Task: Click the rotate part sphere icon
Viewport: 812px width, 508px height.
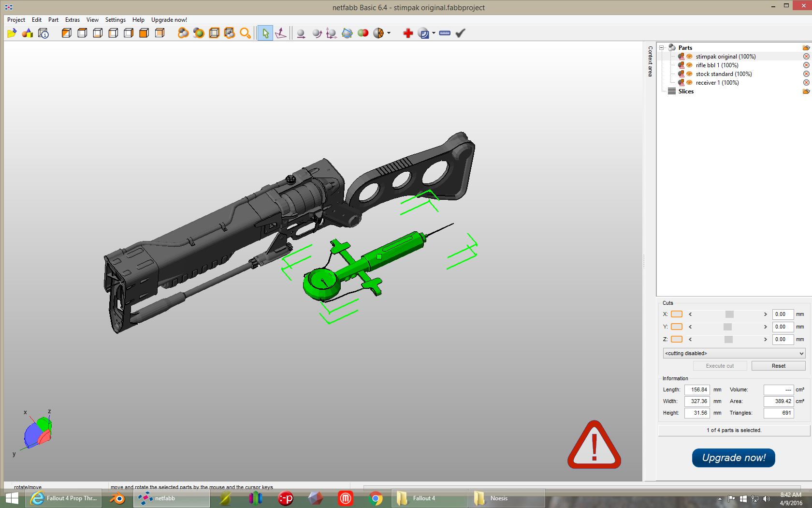Action: (317, 33)
